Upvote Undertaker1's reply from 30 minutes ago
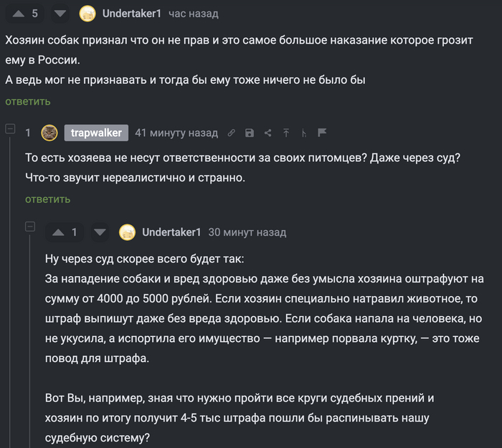Screen dimensions: 502x448 pyautogui.click(x=58, y=232)
